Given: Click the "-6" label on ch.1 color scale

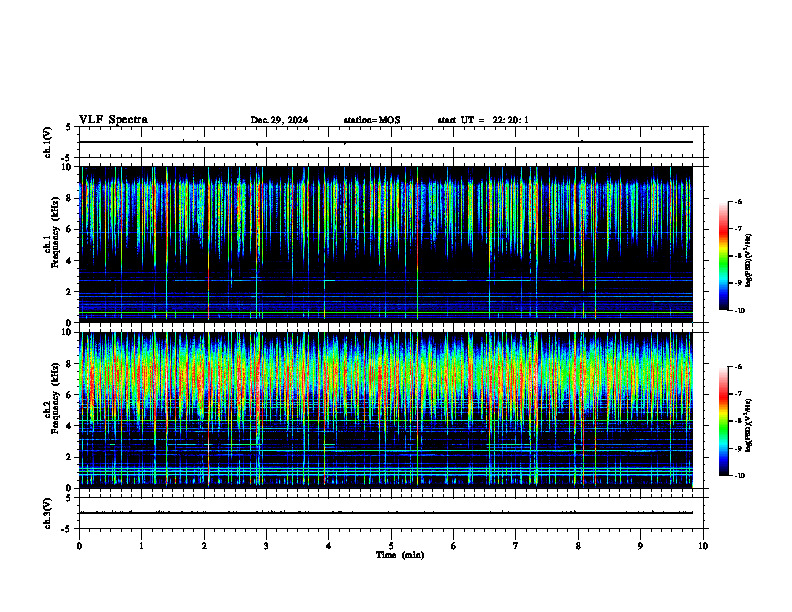Looking at the screenshot, I should point(739,201).
